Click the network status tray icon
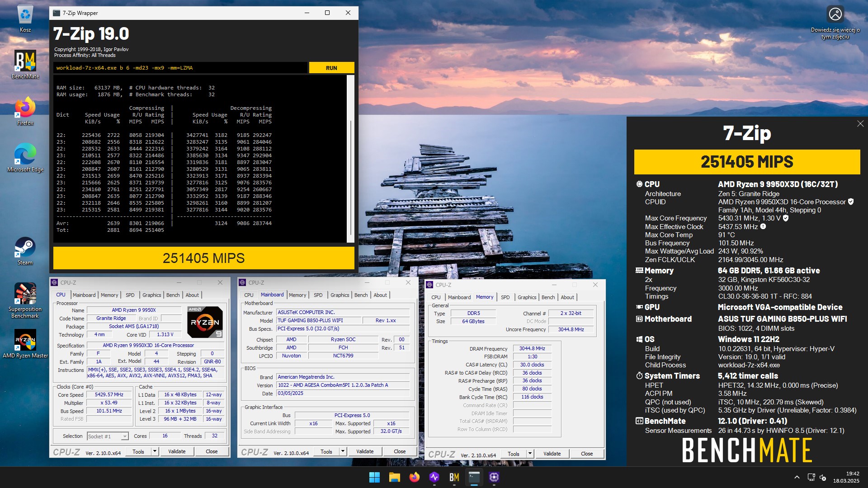This screenshot has width=868, height=488. coord(811,477)
